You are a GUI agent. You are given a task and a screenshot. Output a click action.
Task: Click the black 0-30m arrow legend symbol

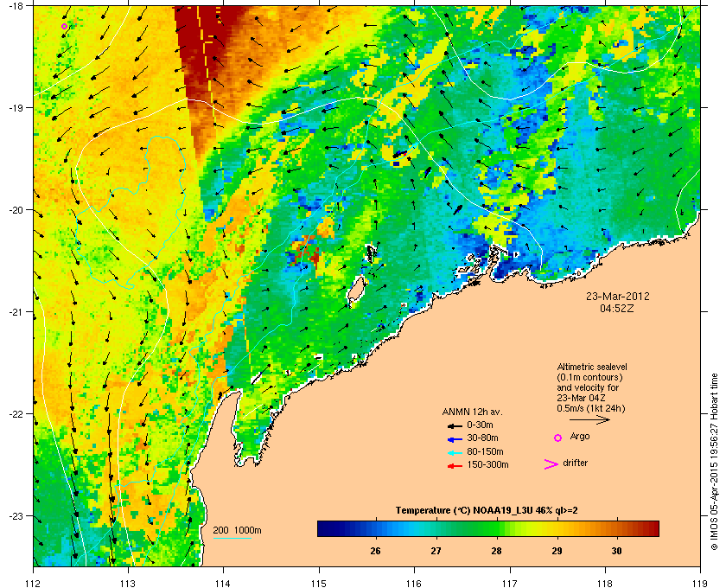[455, 425]
